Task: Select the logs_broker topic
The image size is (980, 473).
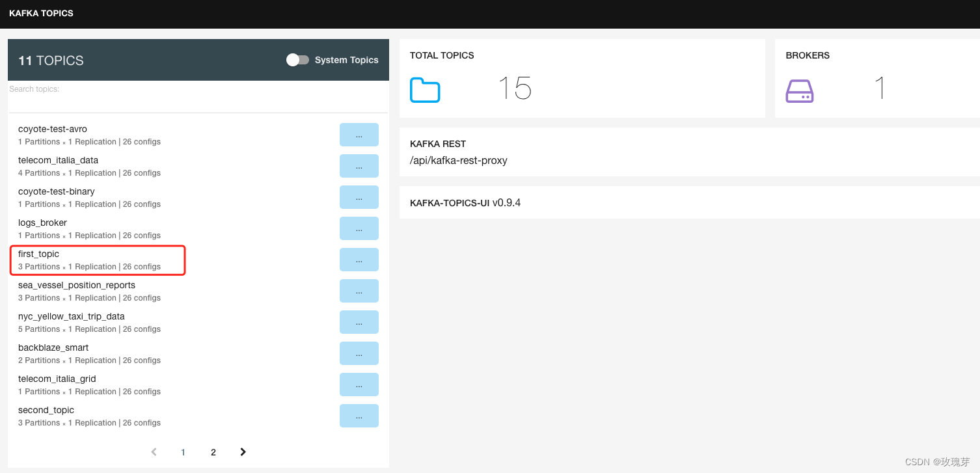Action: coord(42,223)
